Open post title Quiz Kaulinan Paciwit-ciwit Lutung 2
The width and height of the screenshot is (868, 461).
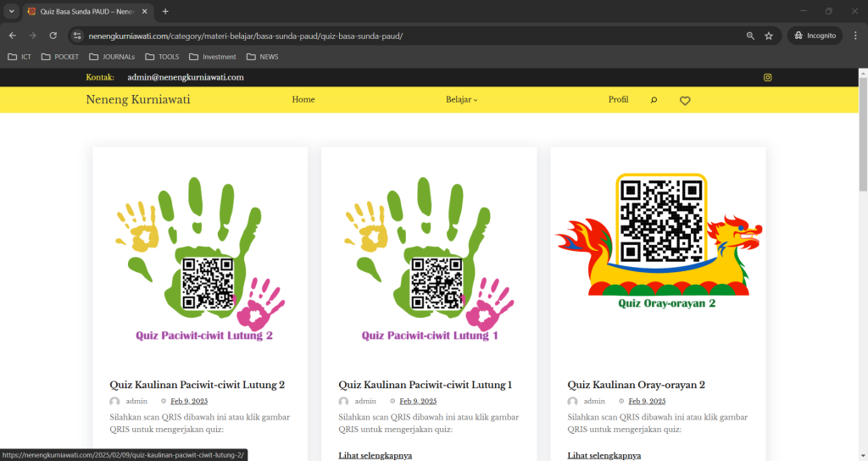197,385
